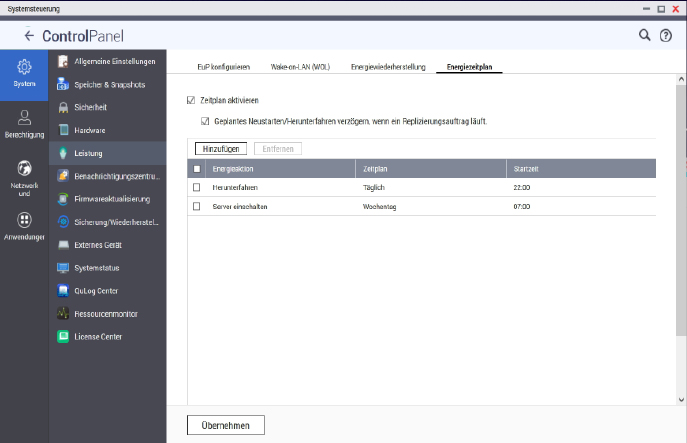Open the help question mark icon

(x=666, y=35)
